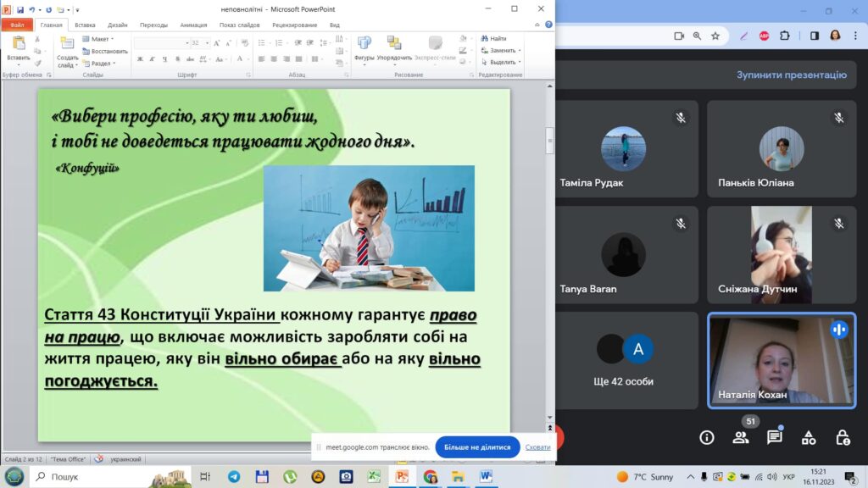
Task: Open the Meet chat panel icon
Action: coord(774,437)
